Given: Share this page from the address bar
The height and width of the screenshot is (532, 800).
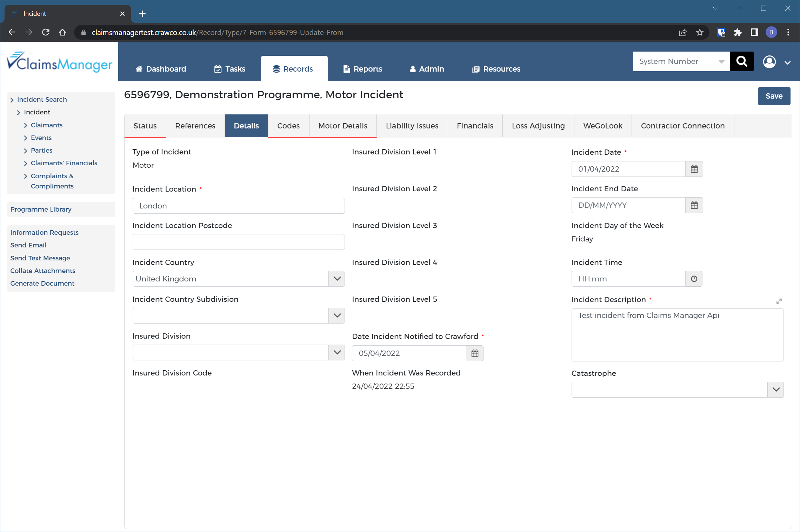Looking at the screenshot, I should click(683, 32).
